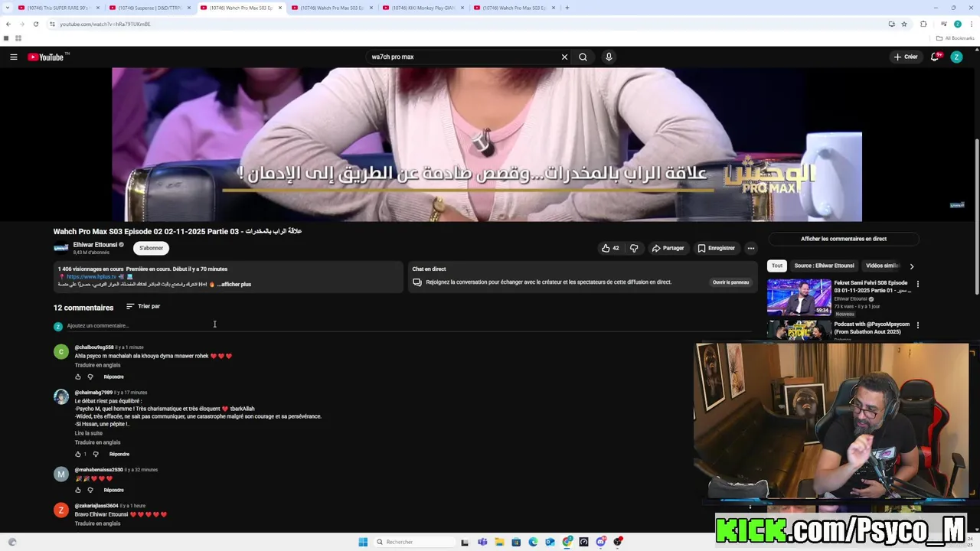Focus the Ajoutez un commentaire field
Viewport: 980px width, 551px height.
[410, 326]
